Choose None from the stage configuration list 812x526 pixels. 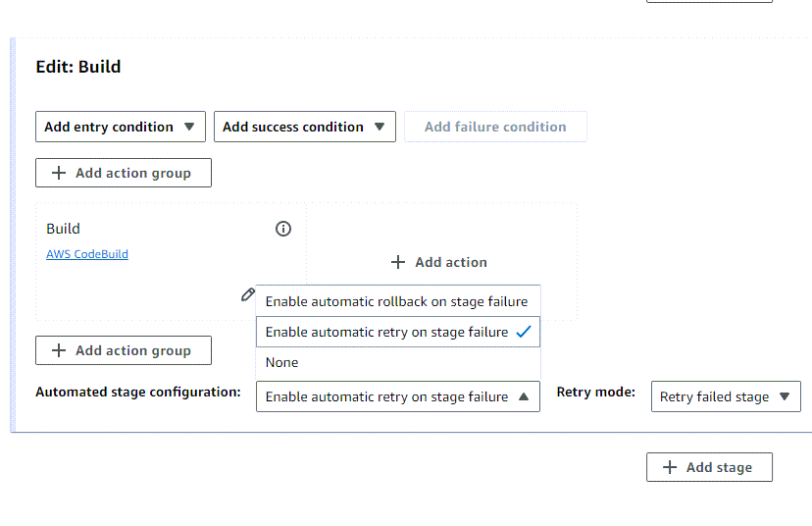pos(282,362)
